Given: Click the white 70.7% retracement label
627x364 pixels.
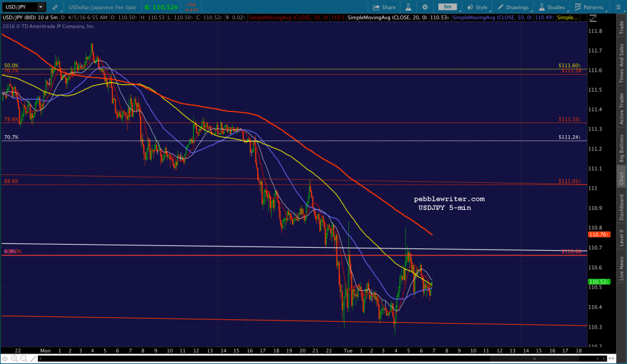Looking at the screenshot, I should tap(11, 137).
